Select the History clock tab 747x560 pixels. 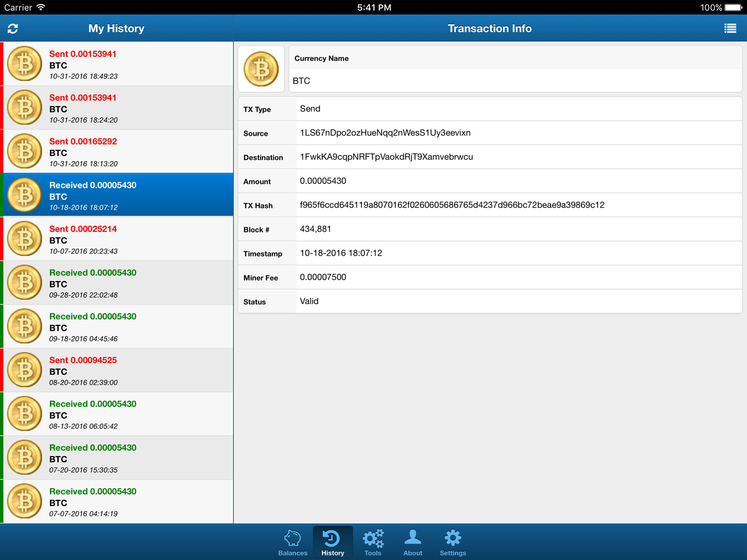[x=333, y=542]
